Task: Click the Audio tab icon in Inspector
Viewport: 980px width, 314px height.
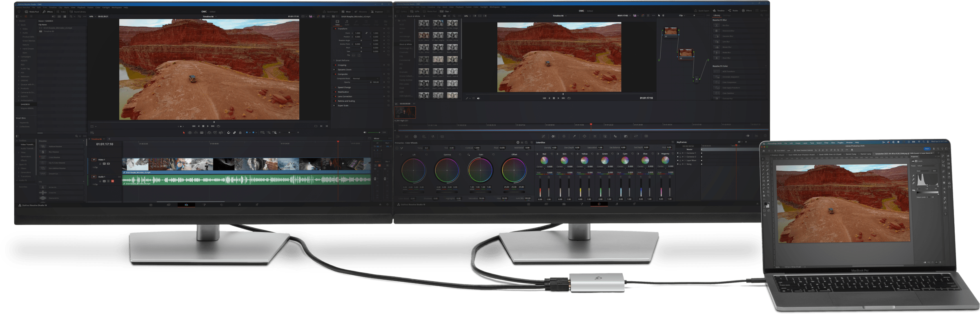Action: click(x=347, y=23)
